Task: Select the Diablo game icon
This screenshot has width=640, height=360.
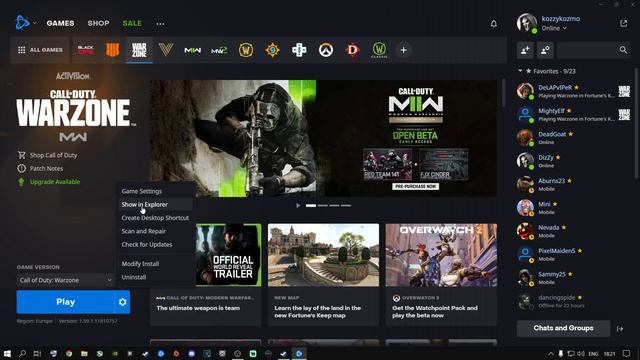Action: 352,50
